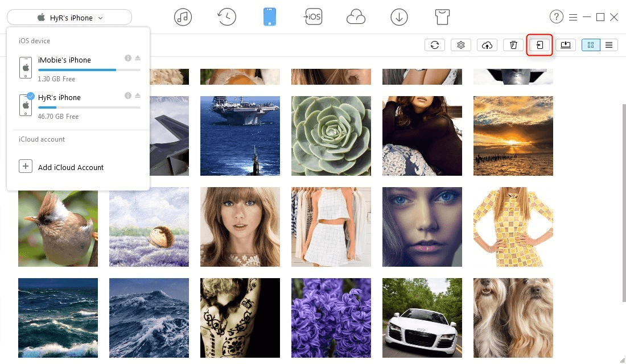The width and height of the screenshot is (626, 364).
Task: Select the Device Manager phone icon
Action: click(x=270, y=17)
